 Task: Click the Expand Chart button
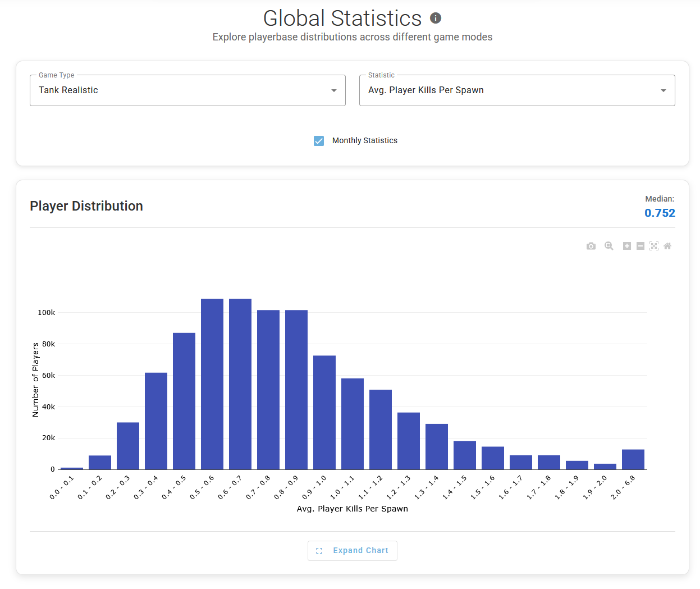353,551
